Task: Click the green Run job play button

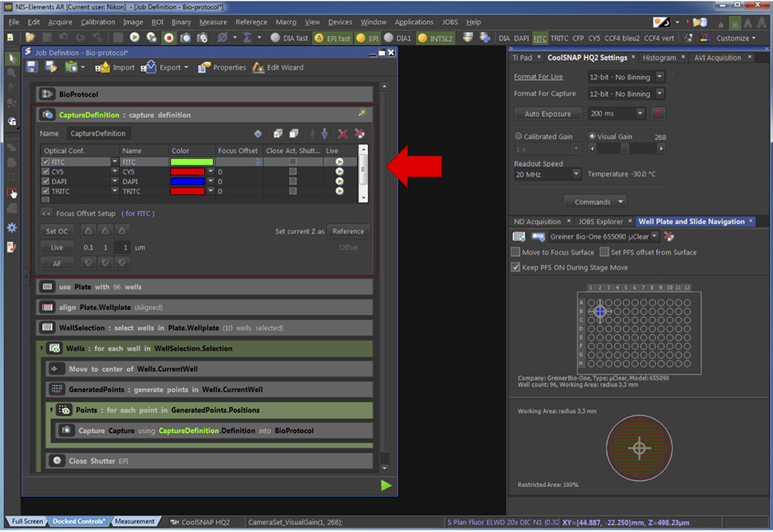Action: [x=386, y=485]
